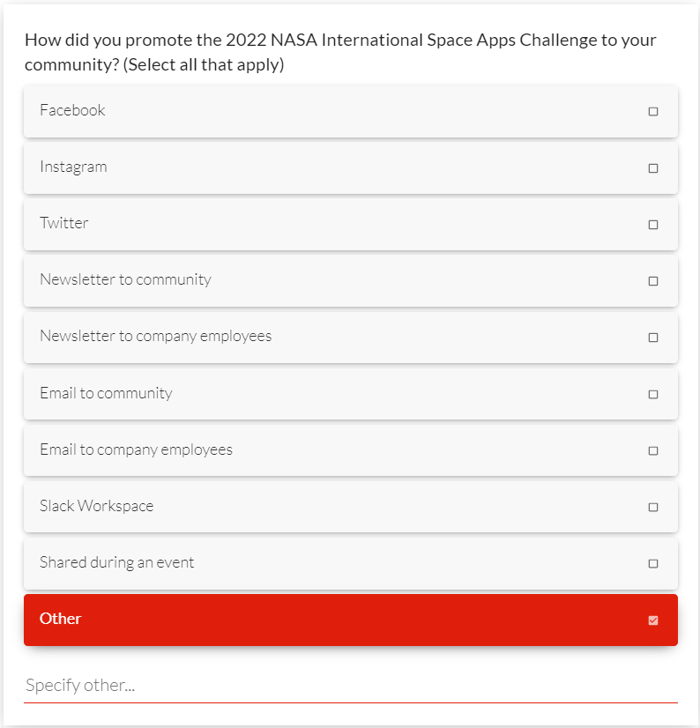The width and height of the screenshot is (700, 728).
Task: Choose the Instagram option label
Action: [x=73, y=167]
